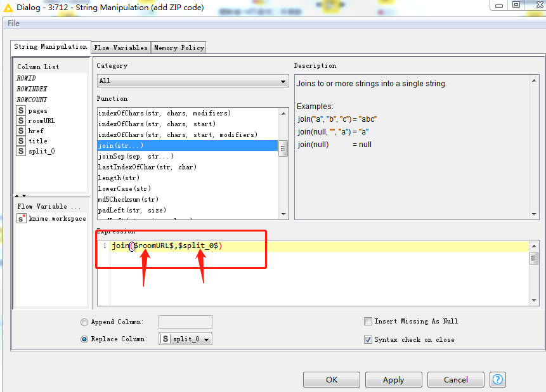Image resolution: width=546 pixels, height=392 pixels.
Task: Switch to the Flow Variables tab
Action: click(x=120, y=47)
